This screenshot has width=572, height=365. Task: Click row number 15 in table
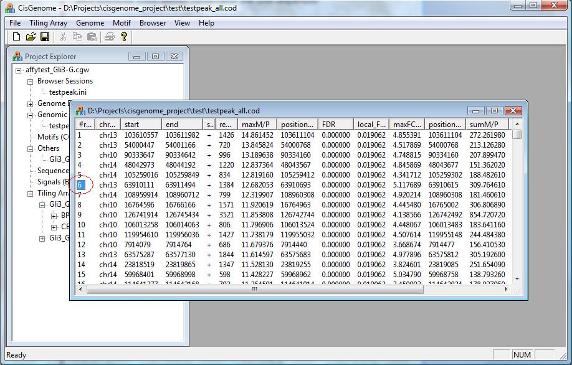click(81, 274)
